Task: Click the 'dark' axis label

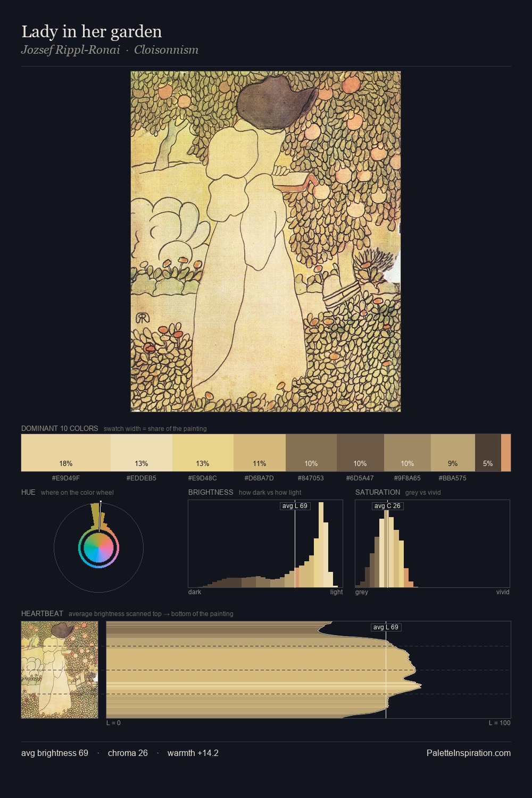Action: [195, 592]
